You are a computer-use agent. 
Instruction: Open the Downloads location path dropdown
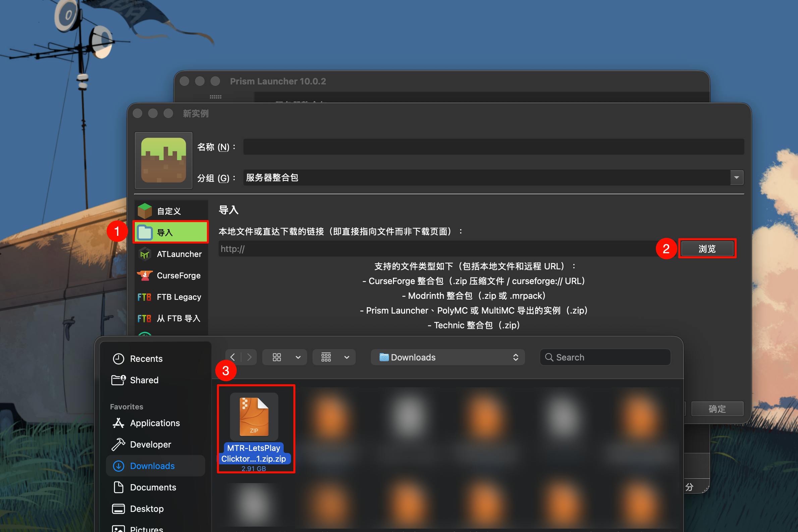pyautogui.click(x=448, y=357)
